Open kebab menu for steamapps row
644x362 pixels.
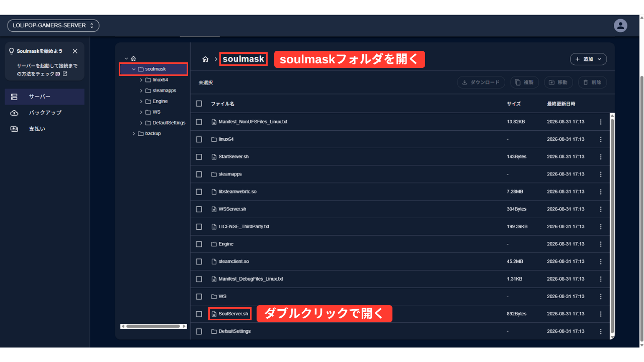point(601,174)
